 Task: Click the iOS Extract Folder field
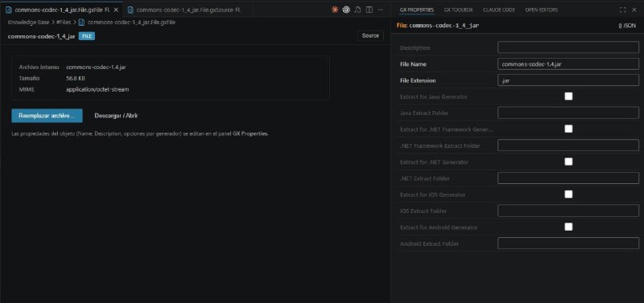(568, 211)
